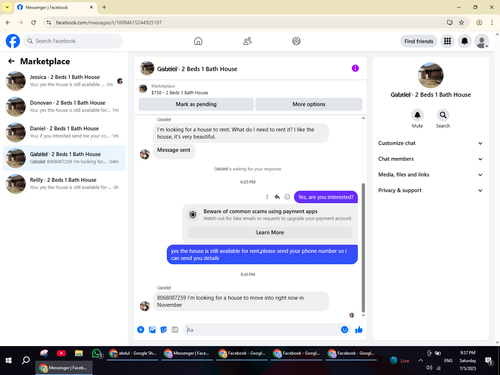Open the Facebook logo home link
The image size is (500, 375).
13,41
